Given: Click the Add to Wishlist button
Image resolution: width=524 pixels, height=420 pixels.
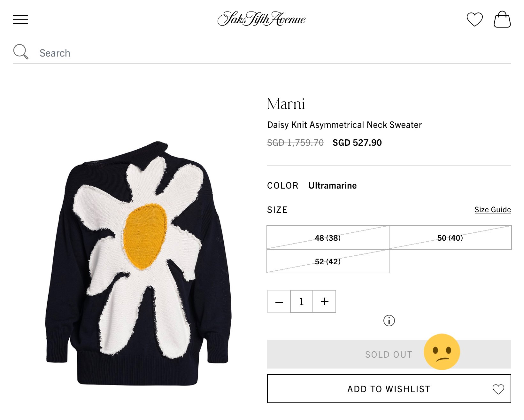Looking at the screenshot, I should tap(389, 389).
